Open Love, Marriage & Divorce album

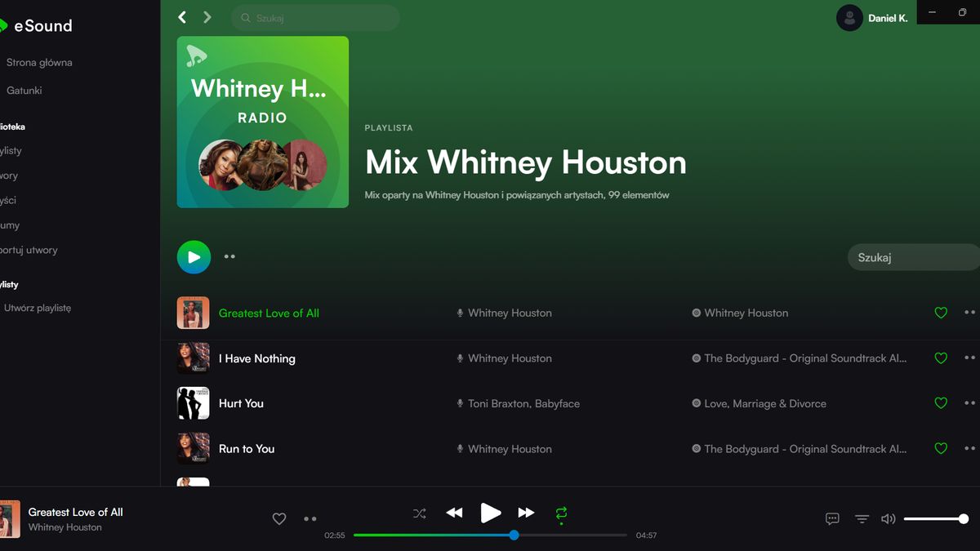coord(765,403)
